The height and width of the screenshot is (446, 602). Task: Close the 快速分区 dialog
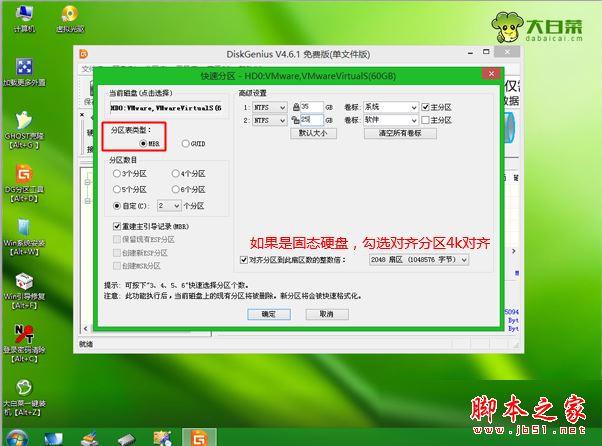point(491,73)
